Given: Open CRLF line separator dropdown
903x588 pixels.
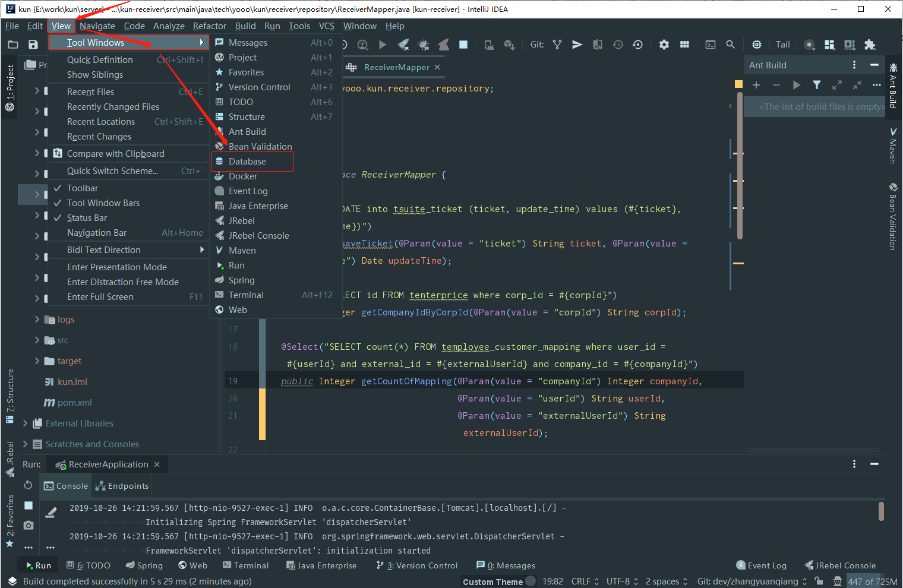Looking at the screenshot, I should click(585, 581).
